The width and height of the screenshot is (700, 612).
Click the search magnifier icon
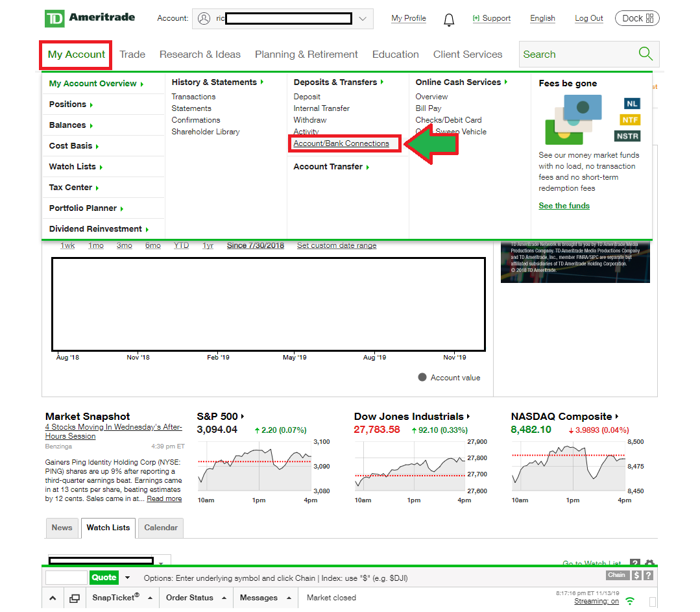tap(645, 54)
